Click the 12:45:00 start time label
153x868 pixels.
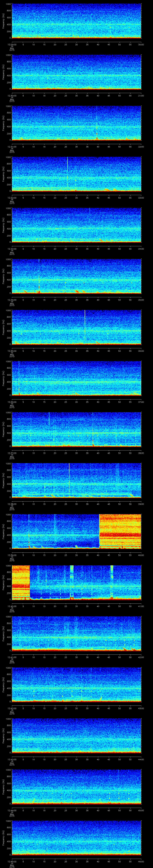click(x=12, y=861)
